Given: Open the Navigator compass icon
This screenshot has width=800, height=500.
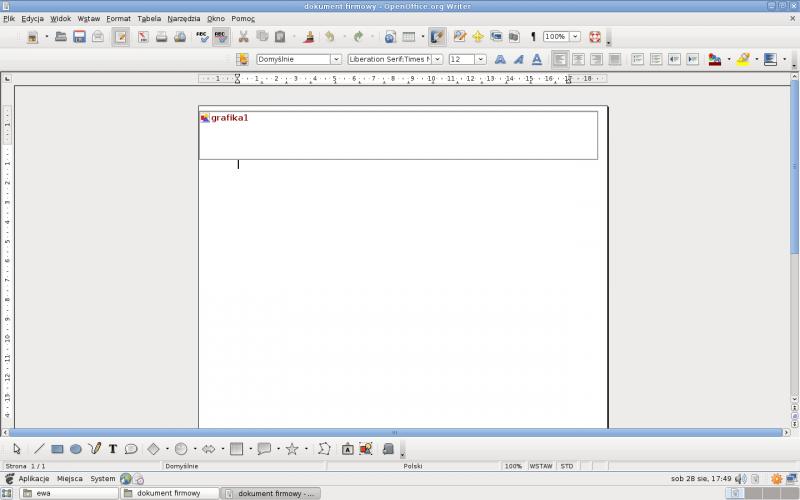Looking at the screenshot, I should click(477, 37).
